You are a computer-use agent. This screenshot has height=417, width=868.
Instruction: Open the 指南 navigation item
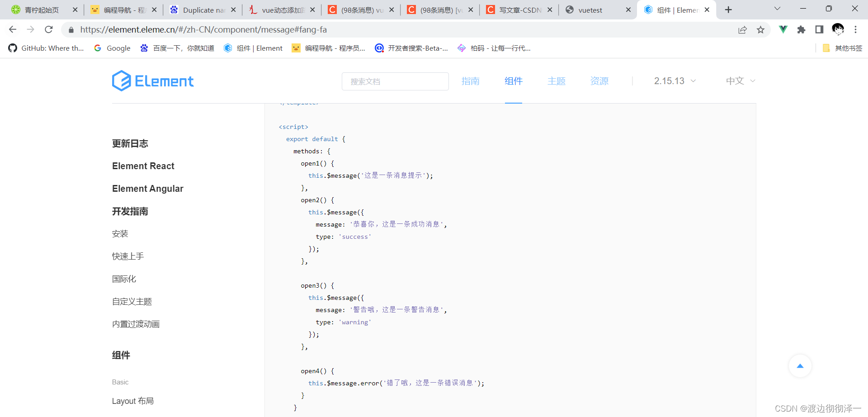point(471,81)
